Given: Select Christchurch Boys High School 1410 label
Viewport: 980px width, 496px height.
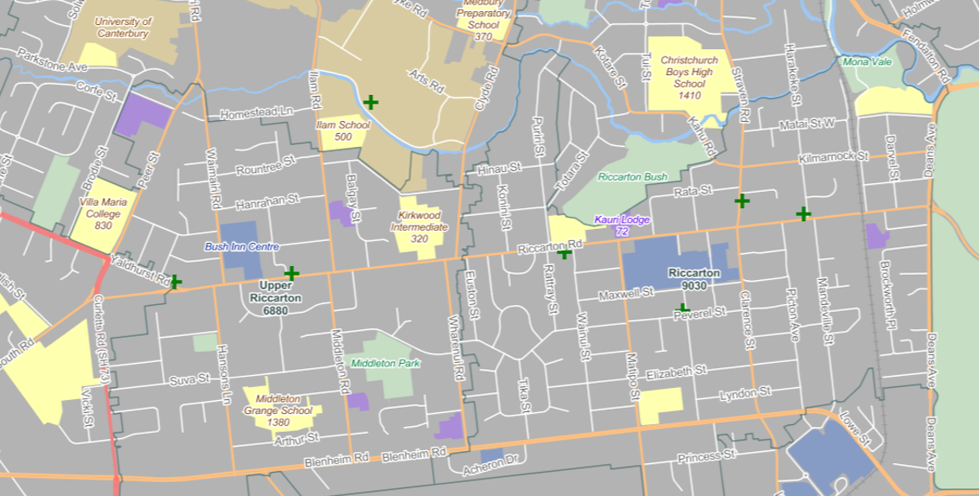Looking at the screenshot, I should click(689, 78).
